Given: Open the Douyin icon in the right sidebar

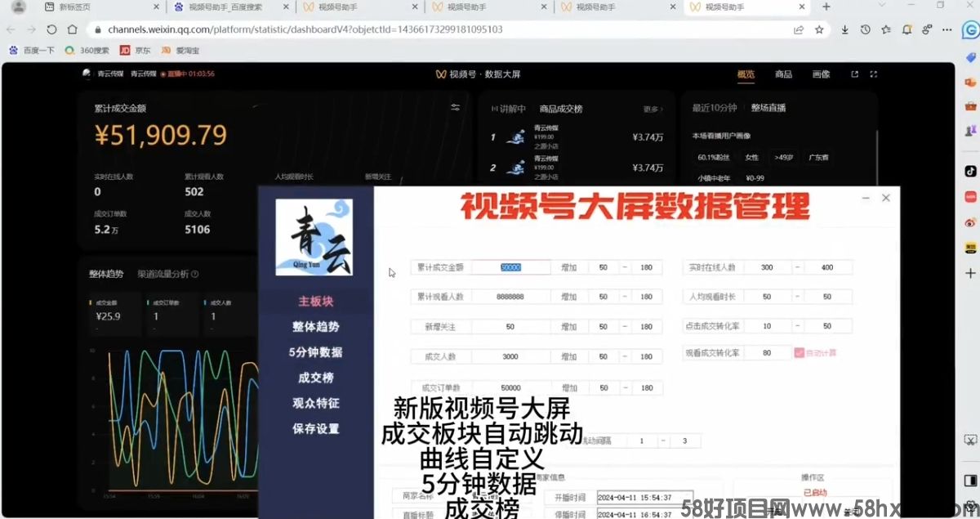Looking at the screenshot, I should 970,172.
